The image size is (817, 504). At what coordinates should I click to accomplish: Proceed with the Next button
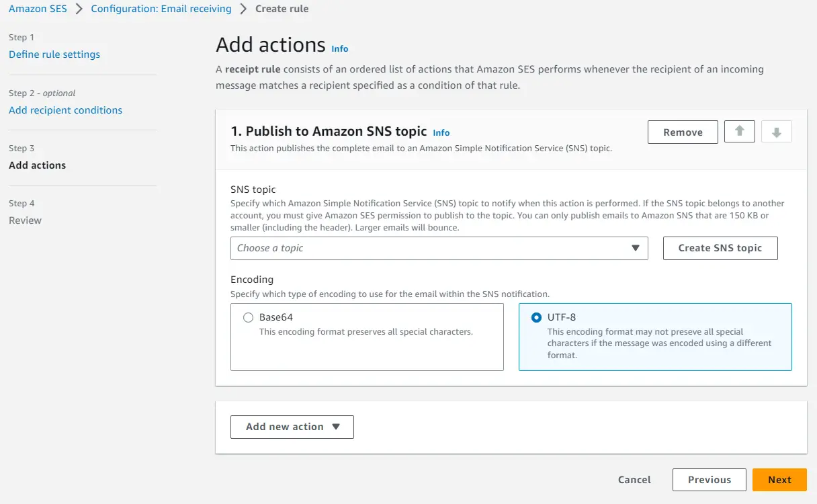779,480
